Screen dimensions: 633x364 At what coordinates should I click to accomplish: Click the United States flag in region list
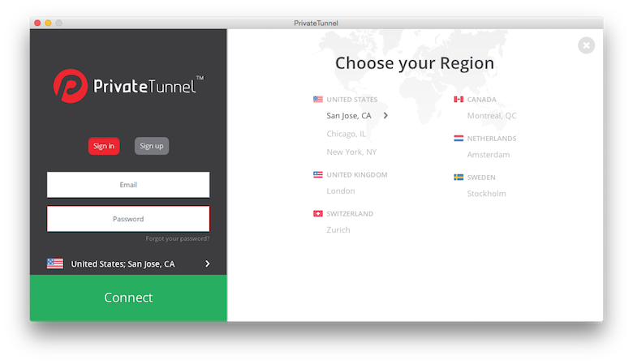click(317, 99)
